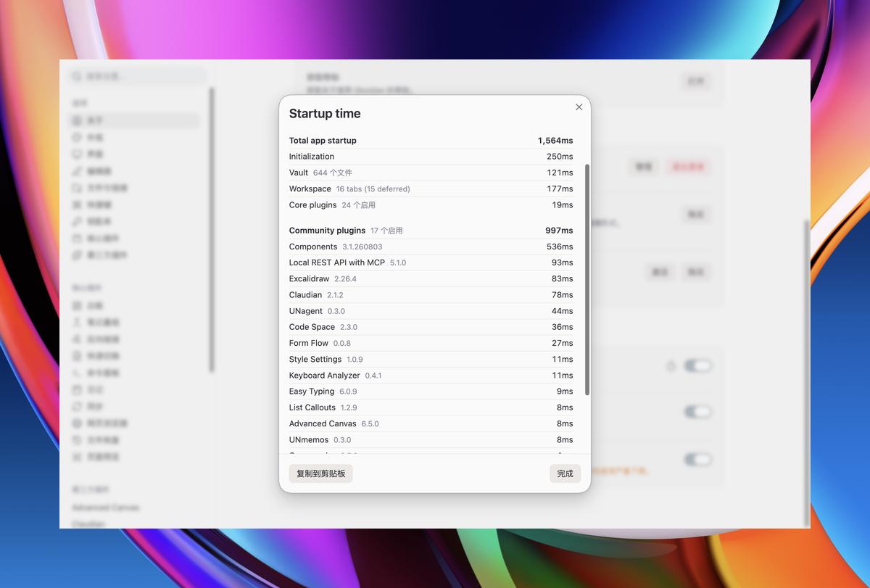This screenshot has height=588, width=870.
Task: Click the 83ms Excalidraw value
Action: [562, 278]
